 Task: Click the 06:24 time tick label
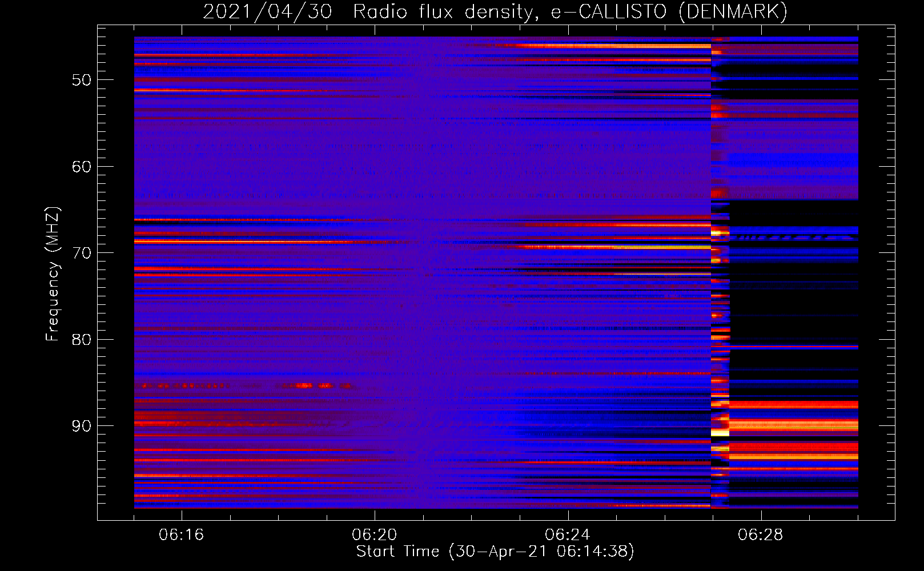coord(568,535)
